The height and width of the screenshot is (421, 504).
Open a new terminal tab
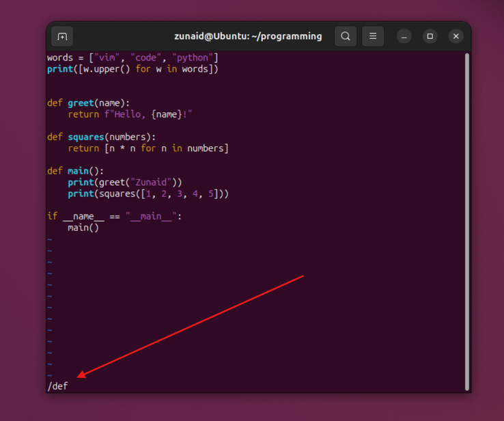coord(62,36)
